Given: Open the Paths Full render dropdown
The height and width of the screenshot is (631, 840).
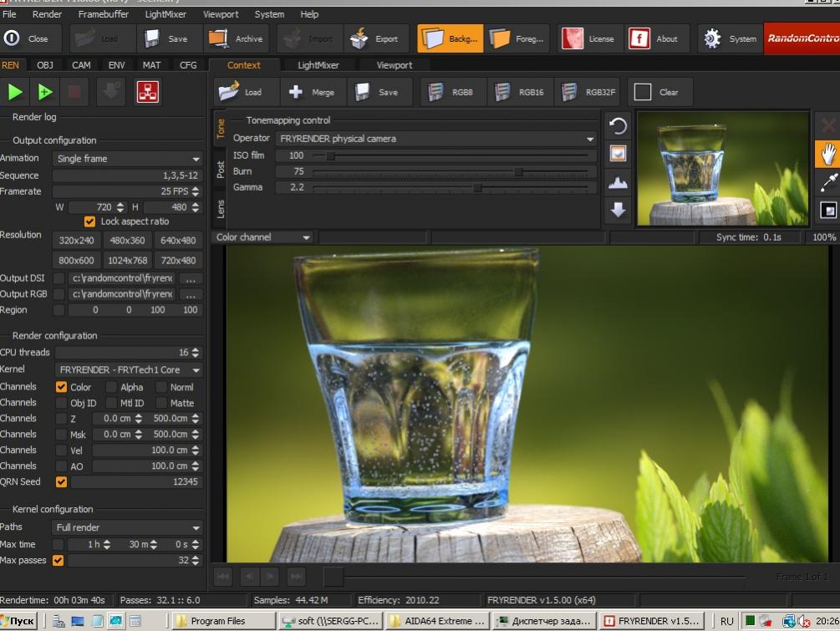Looking at the screenshot, I should point(128,527).
